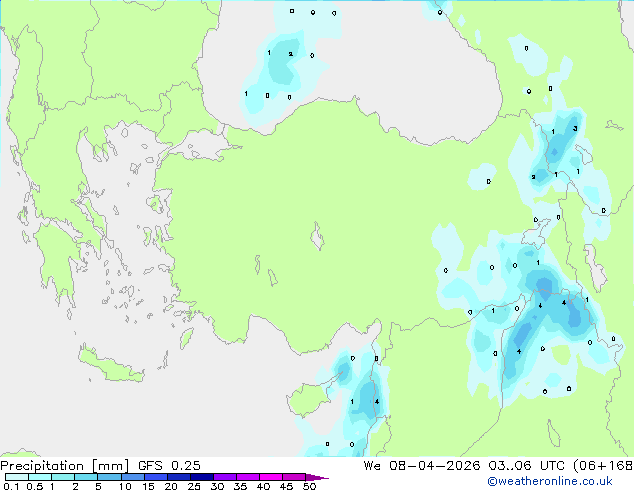Click the legend label "15"
The height and width of the screenshot is (490, 634).
148,486
